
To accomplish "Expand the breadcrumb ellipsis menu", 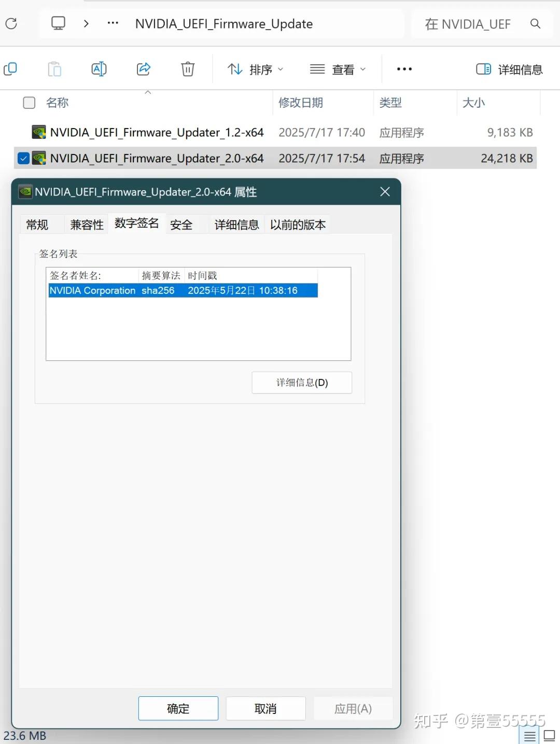I will (x=112, y=23).
